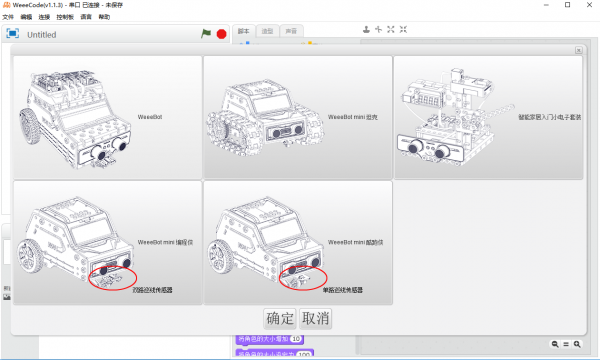Click the green flag to run
Viewport: 600px width, 360px height.
point(206,34)
